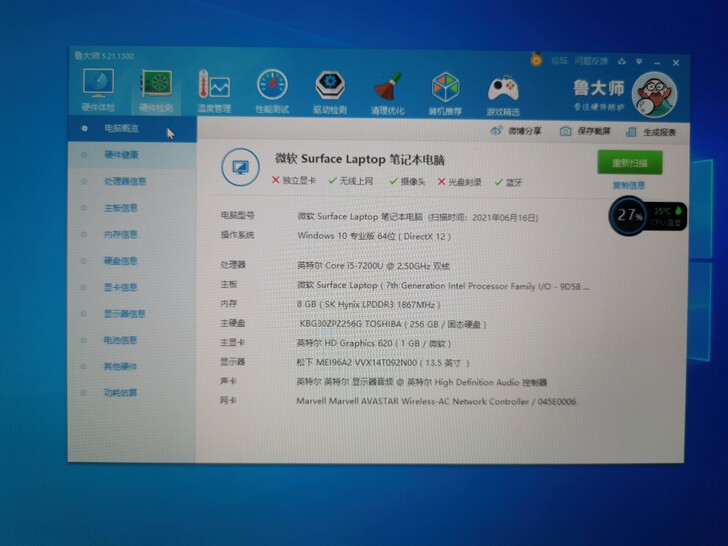Open the 驱动检测 driver detection icon
Screen dimensions: 728x546
click(x=330, y=93)
